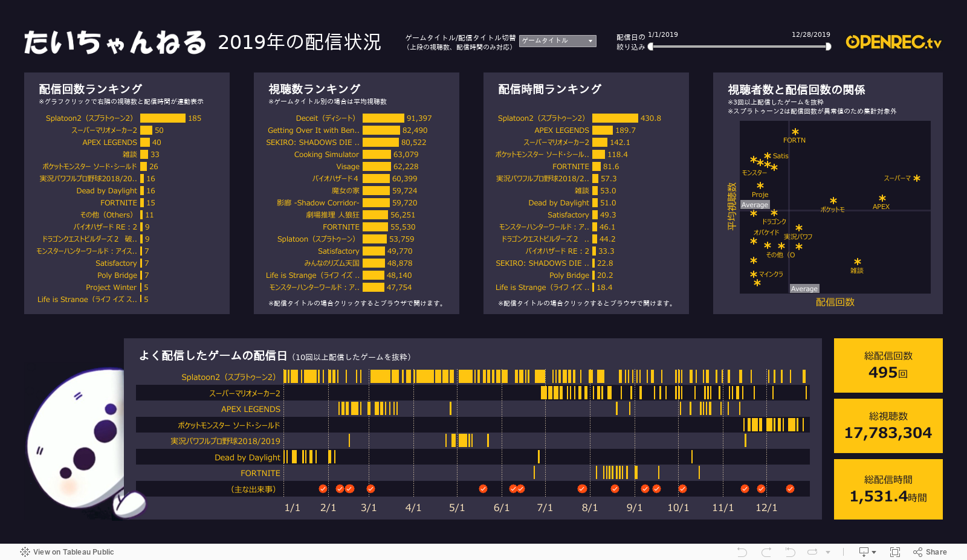Click Deceit（ディシート）bar 91,397
Viewport: 967px width, 560px height.
pyautogui.click(x=383, y=118)
